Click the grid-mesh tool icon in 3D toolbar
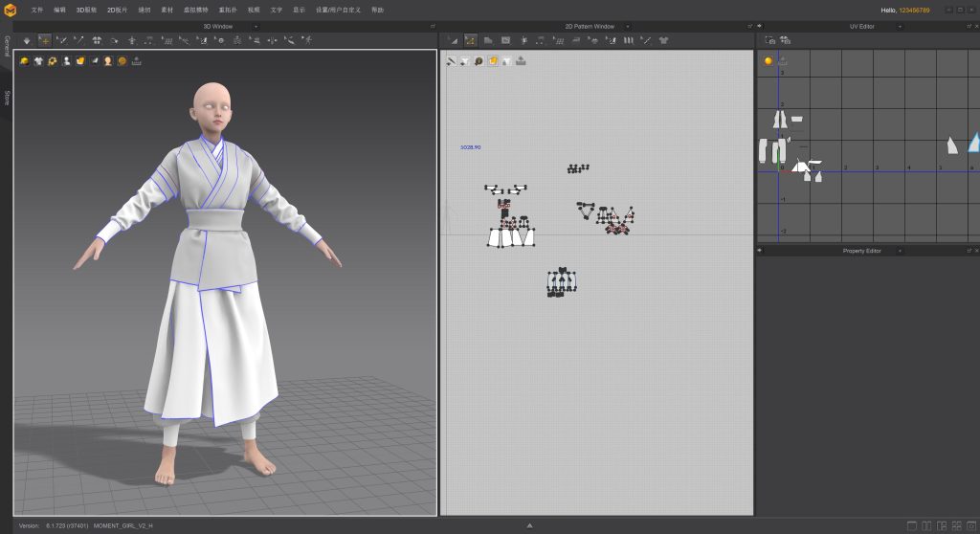 tap(167, 40)
